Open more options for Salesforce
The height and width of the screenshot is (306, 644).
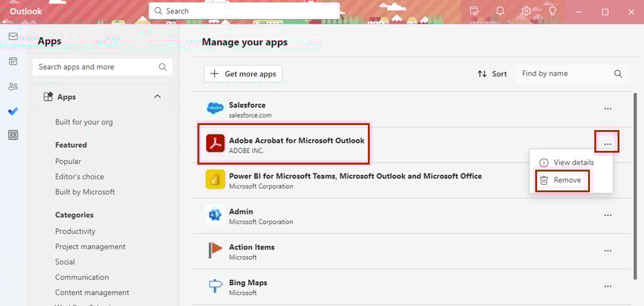pos(608,109)
